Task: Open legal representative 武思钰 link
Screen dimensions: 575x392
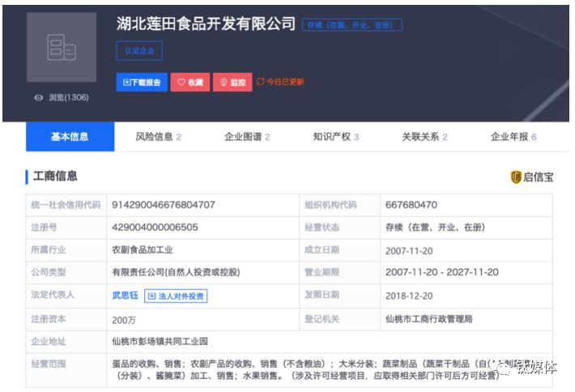Action: point(125,295)
